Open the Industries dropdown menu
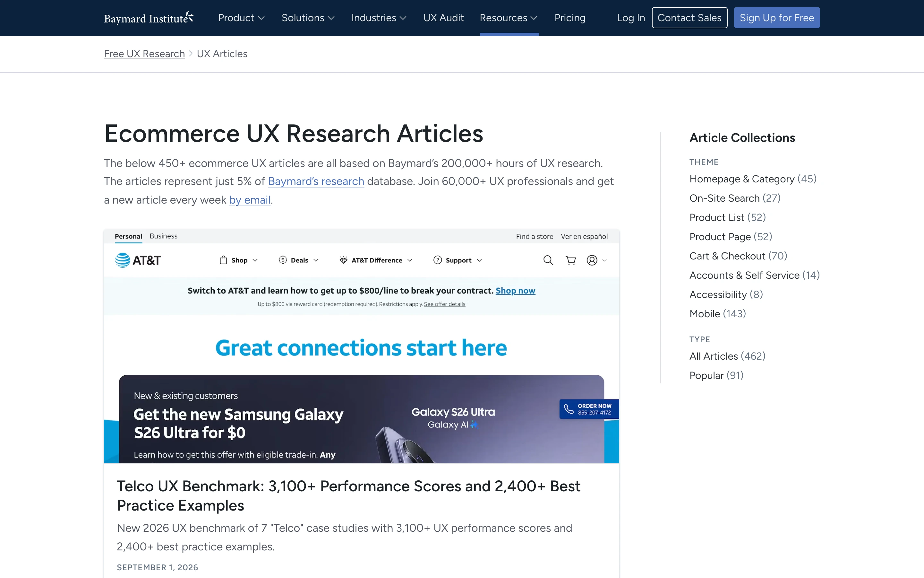Image resolution: width=924 pixels, height=578 pixels. point(378,18)
